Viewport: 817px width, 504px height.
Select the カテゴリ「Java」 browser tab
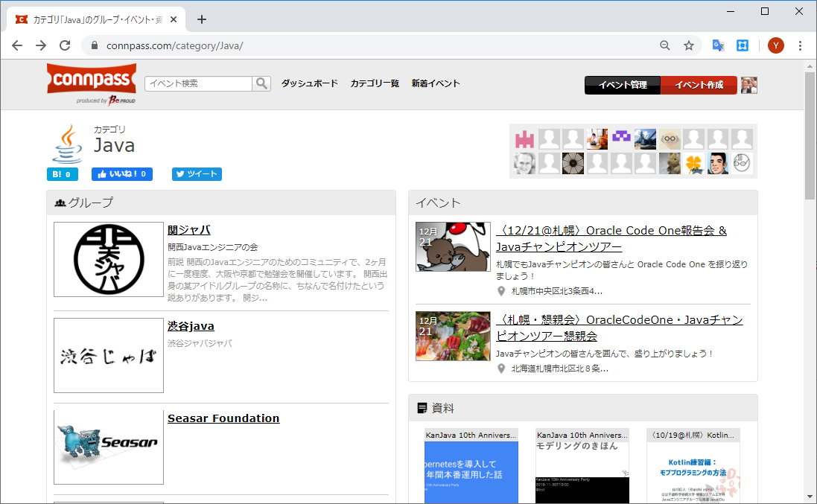pyautogui.click(x=96, y=19)
